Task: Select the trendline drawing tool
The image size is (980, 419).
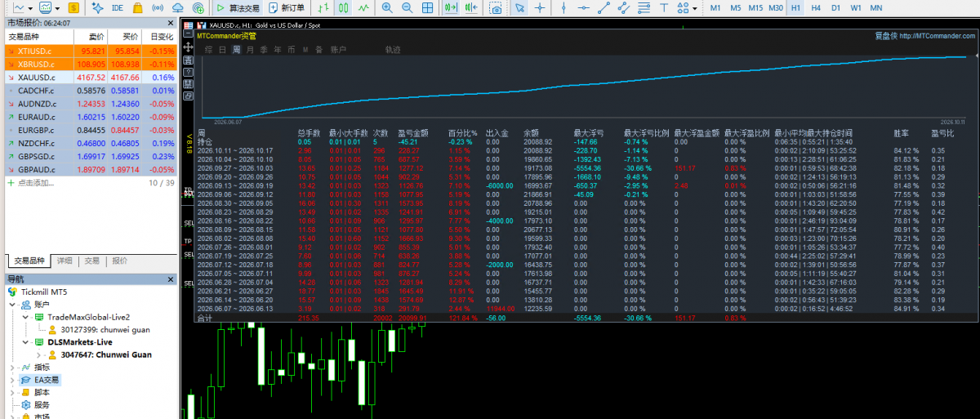Action: [603, 7]
